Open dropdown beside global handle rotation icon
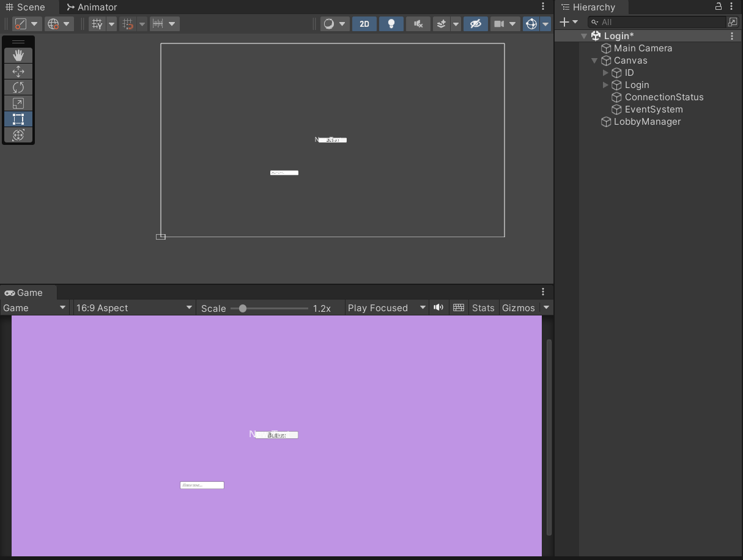 (67, 24)
